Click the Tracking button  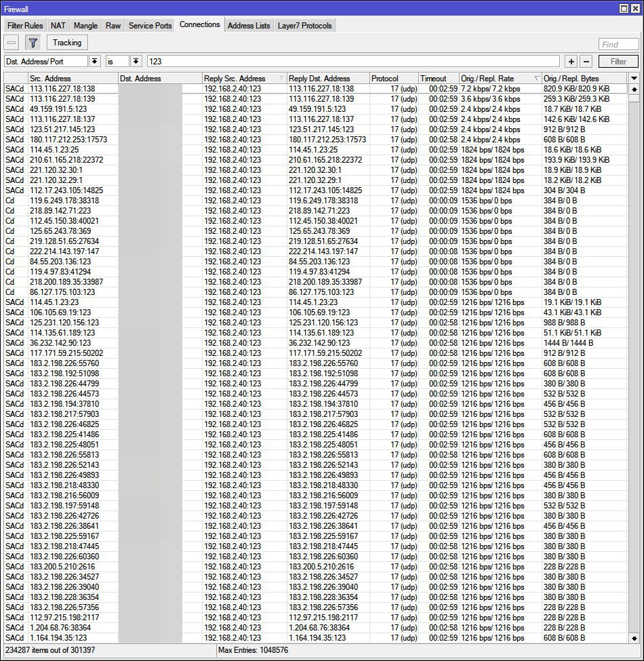pyautogui.click(x=67, y=43)
